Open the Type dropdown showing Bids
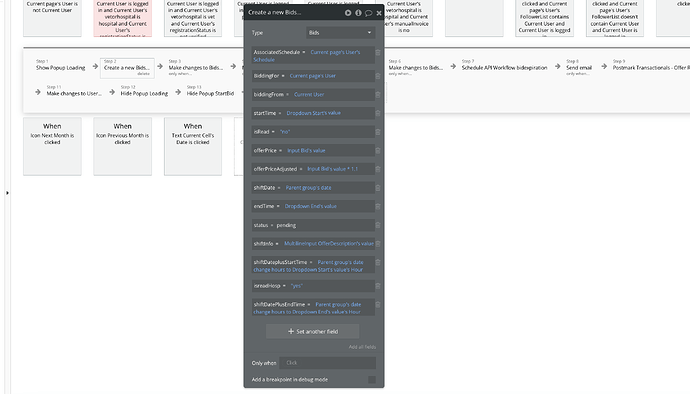The image size is (690, 394). 340,33
